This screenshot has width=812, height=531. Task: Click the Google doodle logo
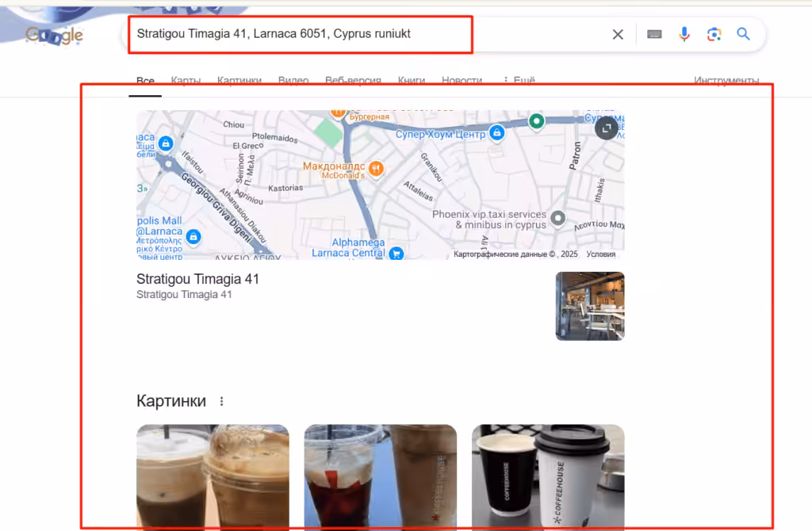(x=55, y=35)
